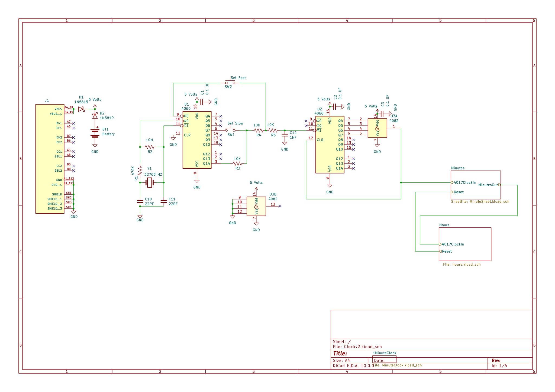Click 'Size: A4' in title block

click(341, 361)
